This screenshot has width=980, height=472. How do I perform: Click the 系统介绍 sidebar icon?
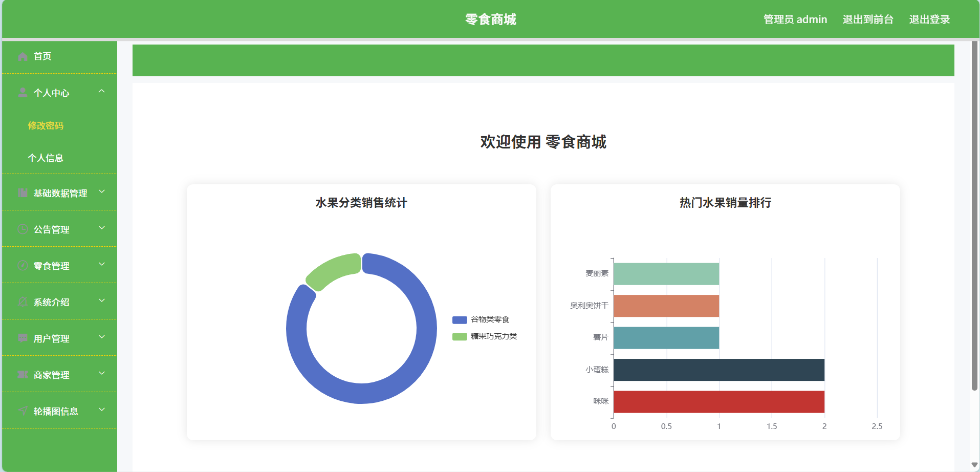[23, 302]
